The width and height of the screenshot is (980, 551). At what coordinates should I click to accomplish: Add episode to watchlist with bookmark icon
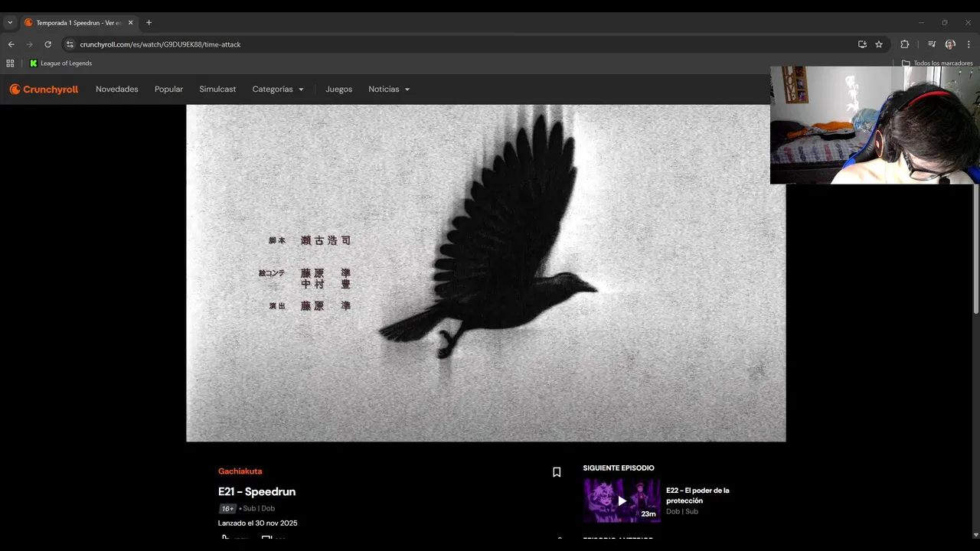pos(557,472)
